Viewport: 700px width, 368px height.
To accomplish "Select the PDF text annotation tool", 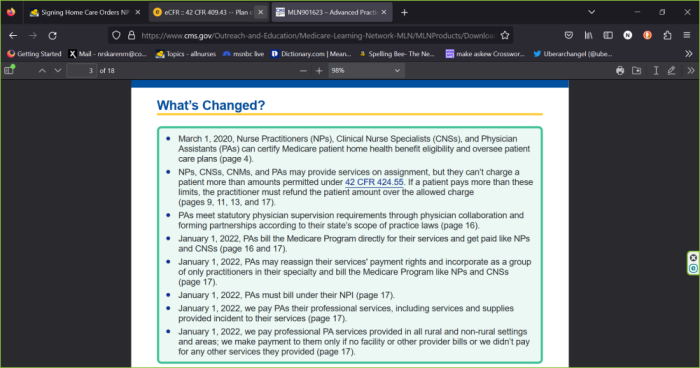I will 656,71.
